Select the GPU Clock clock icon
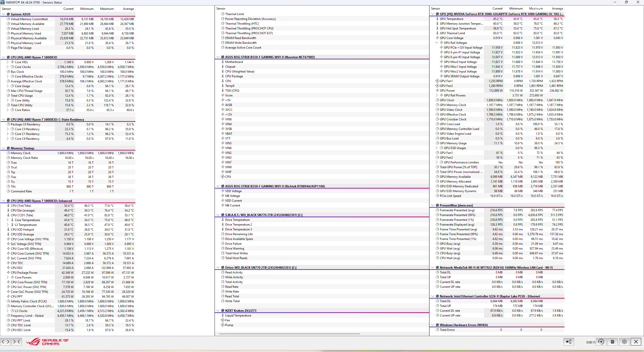Viewport: 644px width, 352px height. click(x=437, y=100)
